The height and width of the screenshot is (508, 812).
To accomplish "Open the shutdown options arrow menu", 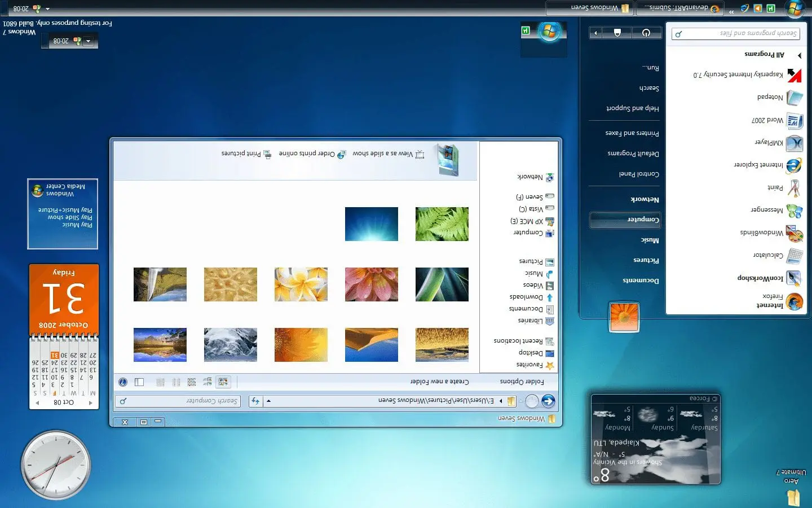I will 595,33.
